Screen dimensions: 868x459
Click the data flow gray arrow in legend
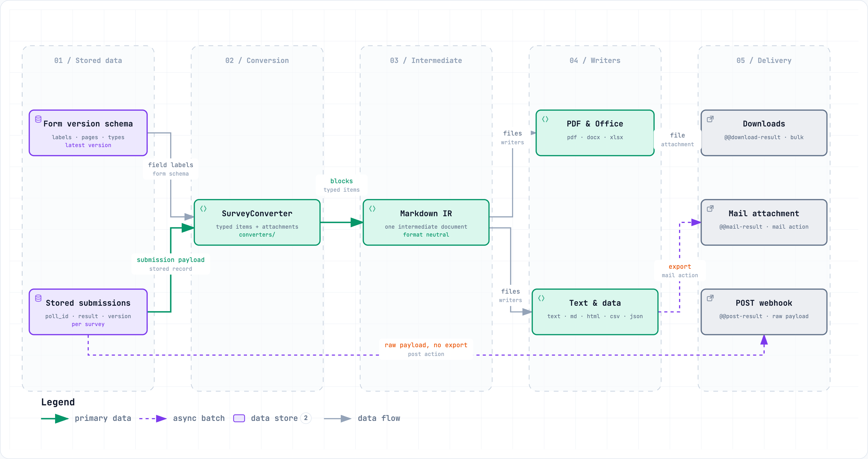338,419
